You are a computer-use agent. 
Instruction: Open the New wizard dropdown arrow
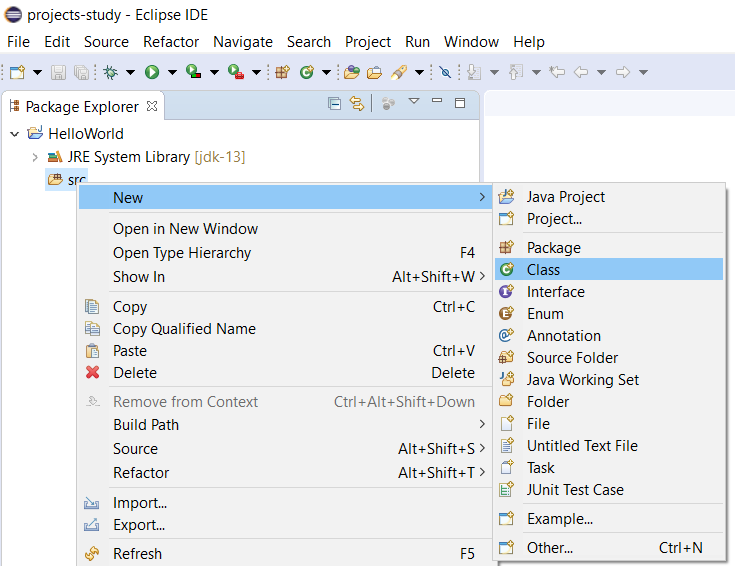click(x=37, y=73)
